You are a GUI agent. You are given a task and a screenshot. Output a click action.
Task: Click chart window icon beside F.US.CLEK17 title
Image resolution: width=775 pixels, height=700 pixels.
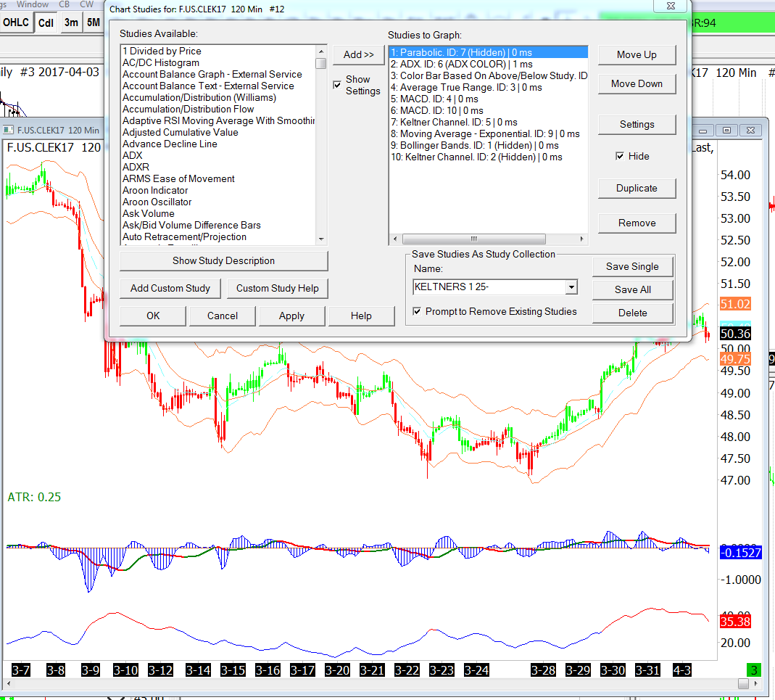click(8, 130)
